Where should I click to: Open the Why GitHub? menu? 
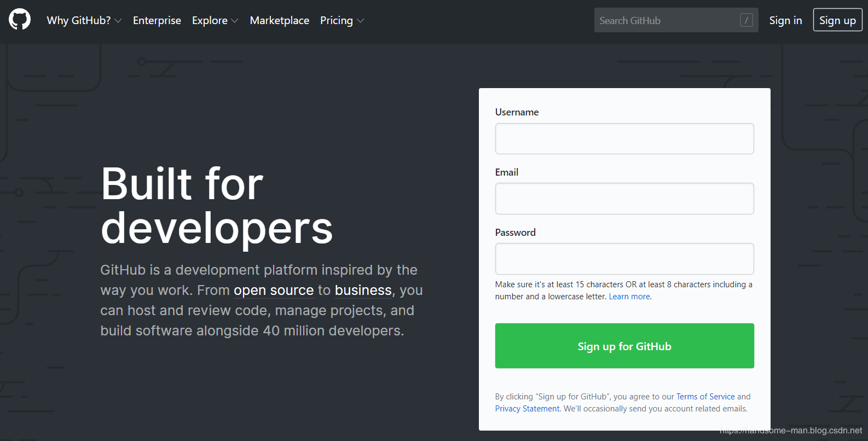coord(79,20)
